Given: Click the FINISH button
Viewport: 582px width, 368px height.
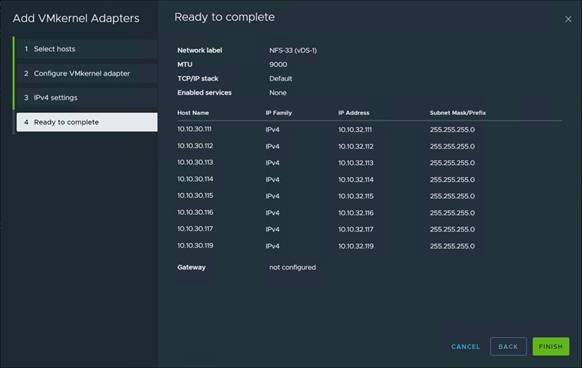Looking at the screenshot, I should [x=550, y=346].
